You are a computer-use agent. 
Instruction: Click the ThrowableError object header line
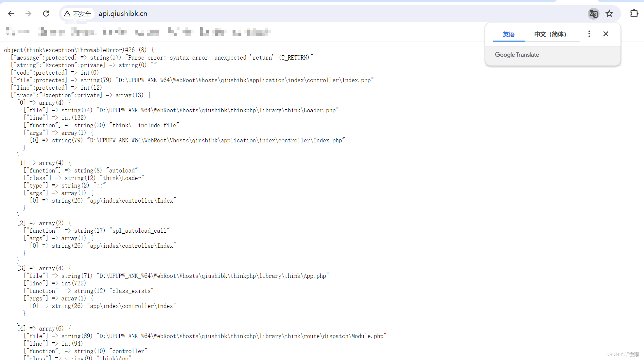(78, 50)
